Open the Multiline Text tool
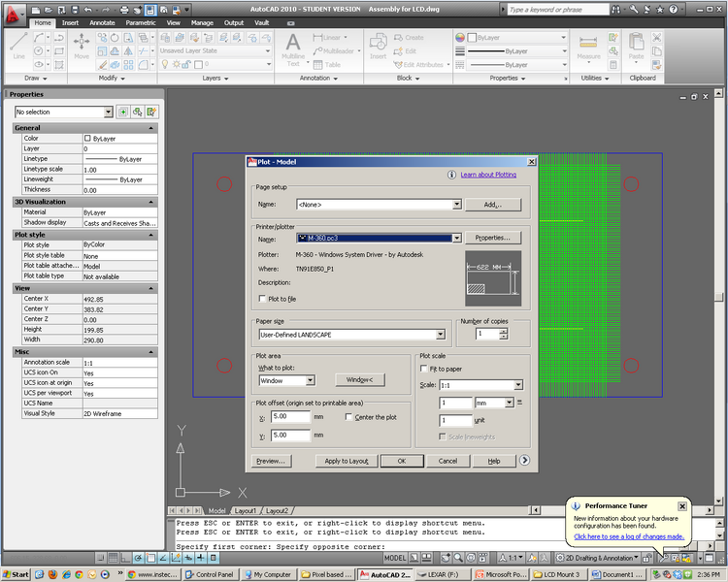The width and height of the screenshot is (728, 582). (x=293, y=50)
